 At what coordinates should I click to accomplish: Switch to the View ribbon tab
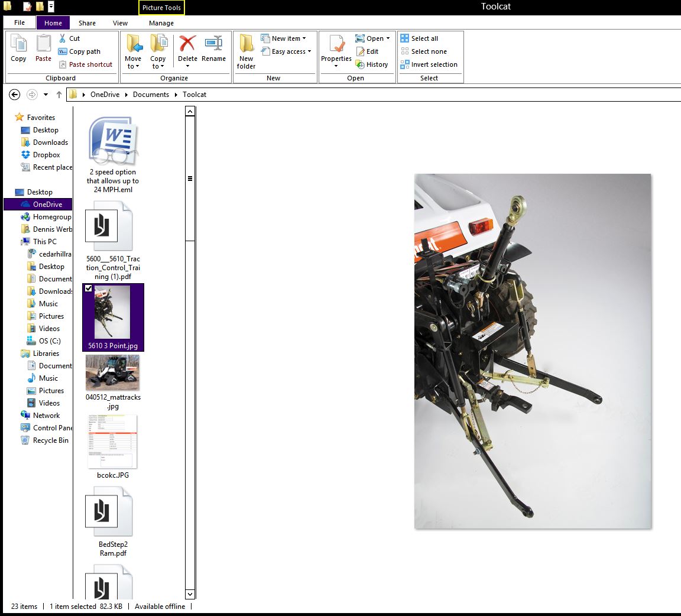(x=121, y=23)
